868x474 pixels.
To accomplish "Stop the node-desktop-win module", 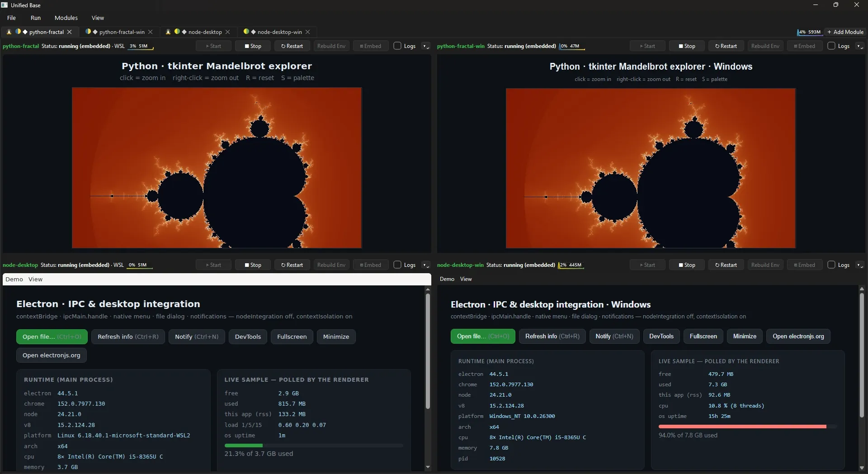I will tap(687, 265).
